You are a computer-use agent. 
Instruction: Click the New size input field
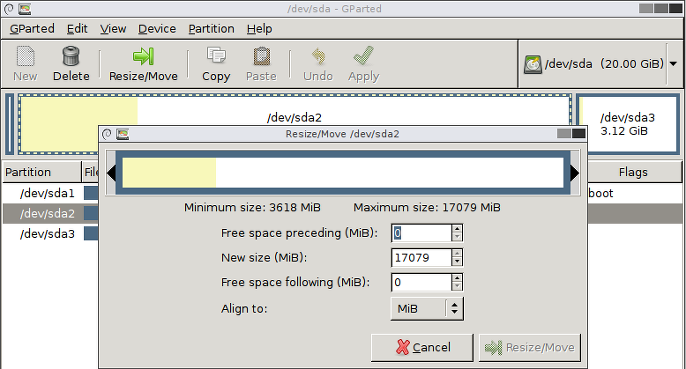[x=421, y=257]
